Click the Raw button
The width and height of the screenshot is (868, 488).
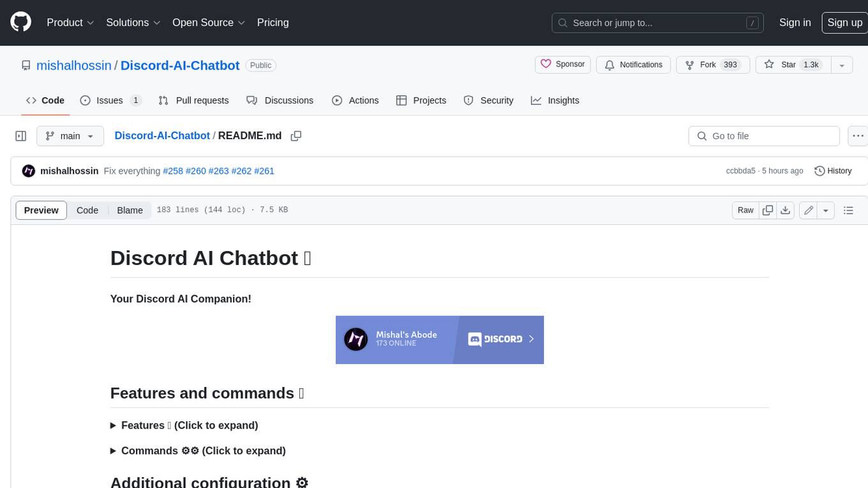coord(745,210)
